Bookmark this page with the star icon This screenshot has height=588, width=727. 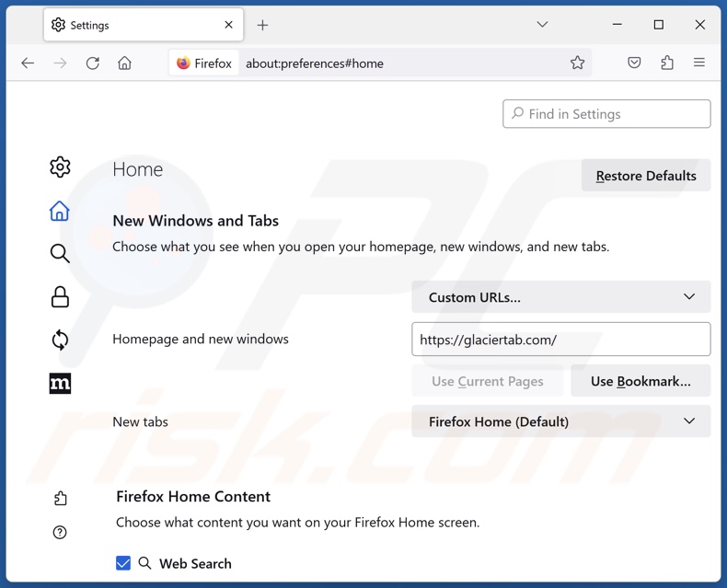click(577, 63)
